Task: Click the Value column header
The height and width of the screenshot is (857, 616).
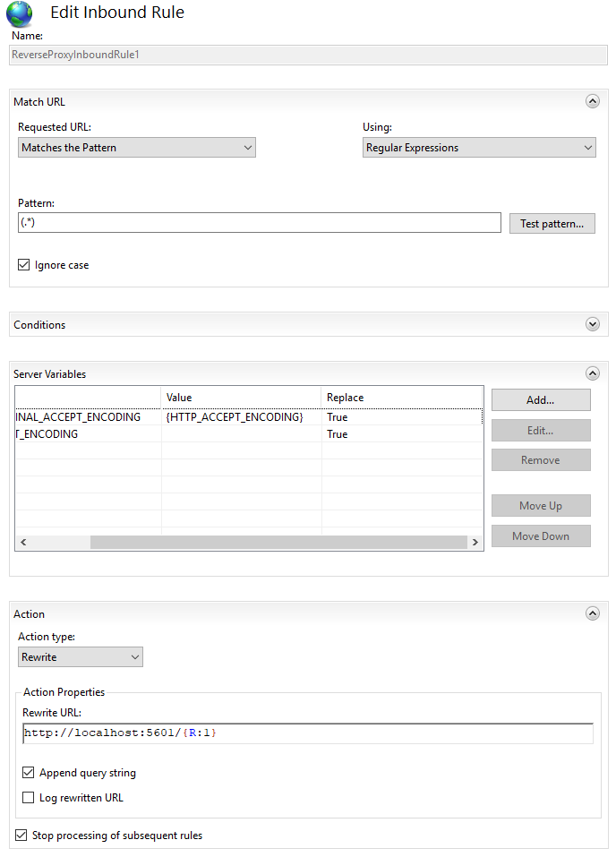Action: click(241, 397)
